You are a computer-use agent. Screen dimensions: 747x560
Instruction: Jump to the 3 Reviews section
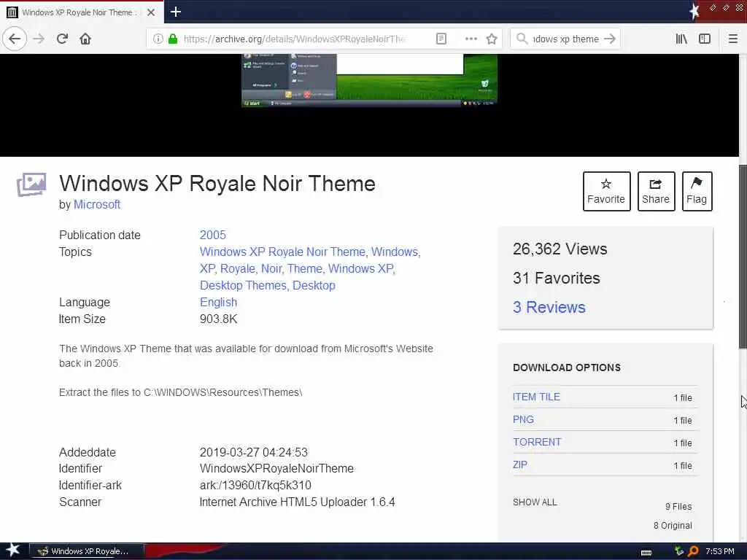pyautogui.click(x=549, y=307)
